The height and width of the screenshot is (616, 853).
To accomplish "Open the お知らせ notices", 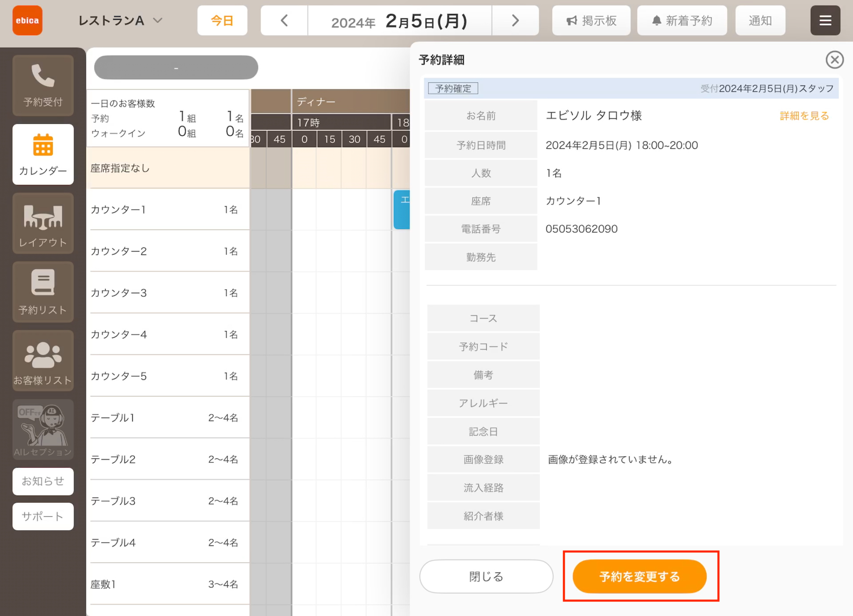I will pyautogui.click(x=43, y=482).
